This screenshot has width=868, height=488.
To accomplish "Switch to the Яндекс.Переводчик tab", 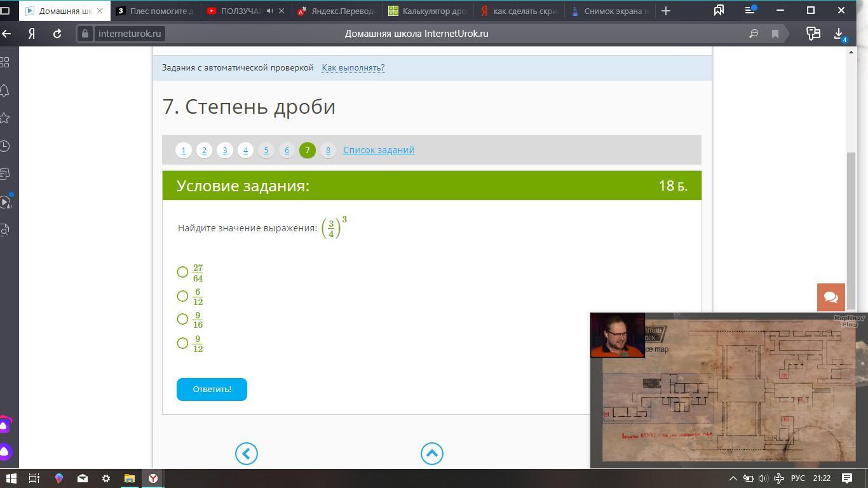I will click(337, 11).
